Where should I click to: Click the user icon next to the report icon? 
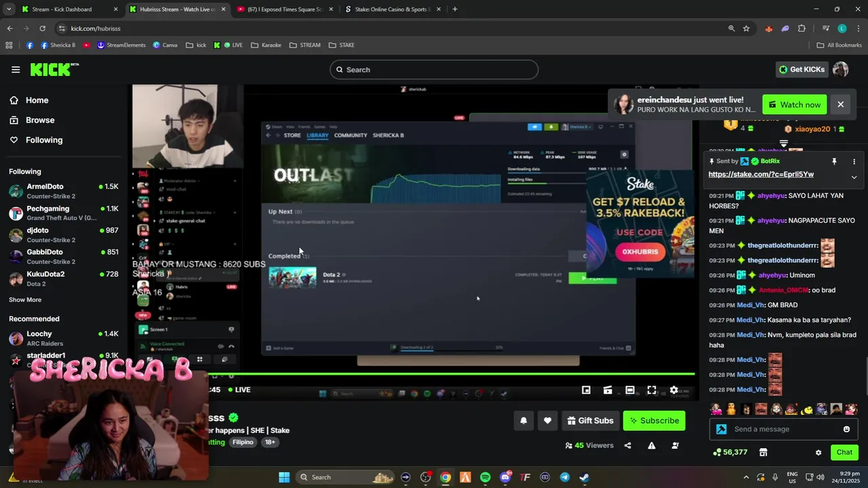[675, 445]
